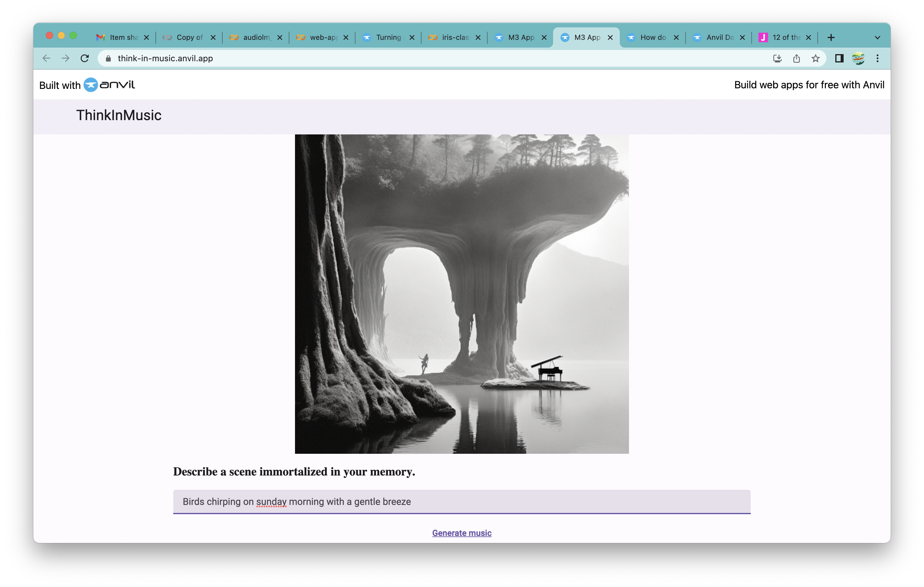Open the Chrome three-dot menu
The image size is (924, 587).
pyautogui.click(x=878, y=58)
